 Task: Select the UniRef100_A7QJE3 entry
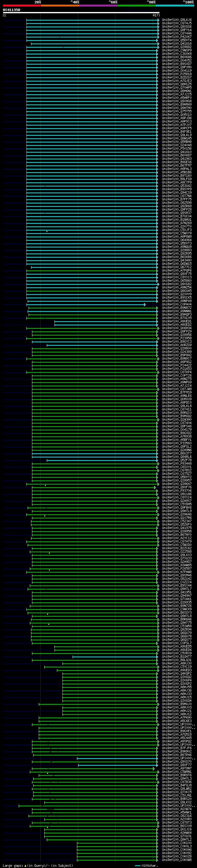177,81
